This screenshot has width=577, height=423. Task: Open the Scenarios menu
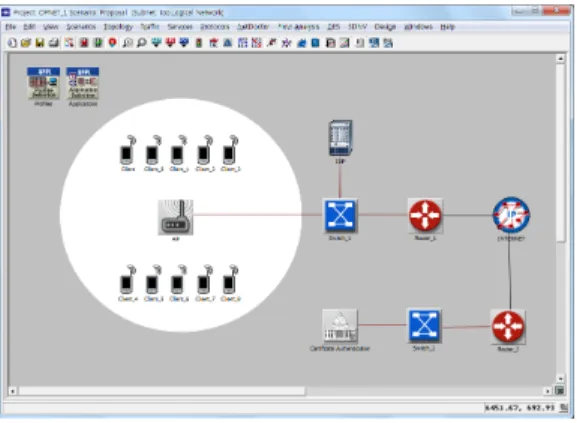click(81, 27)
